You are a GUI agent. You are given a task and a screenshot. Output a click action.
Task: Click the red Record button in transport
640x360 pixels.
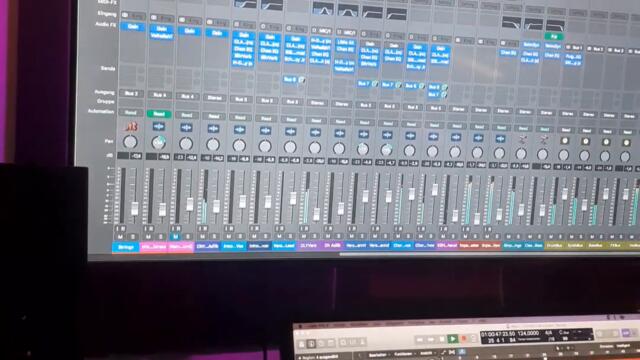[463, 338]
